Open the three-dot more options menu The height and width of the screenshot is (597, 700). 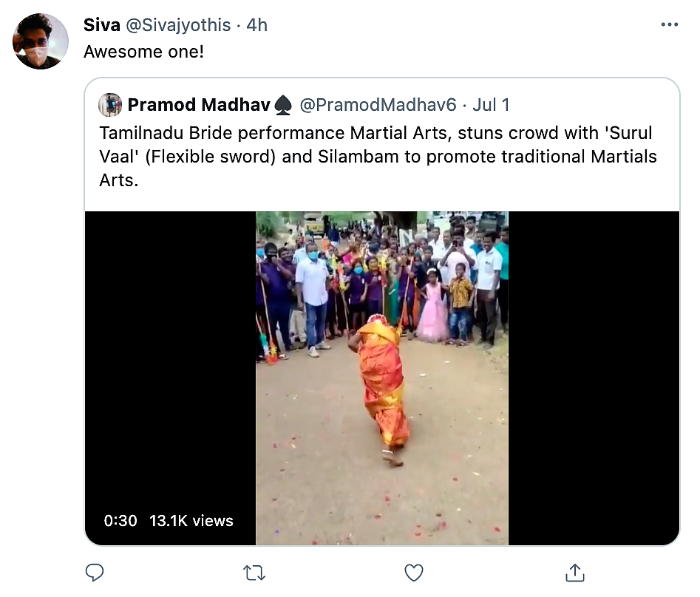point(670,24)
